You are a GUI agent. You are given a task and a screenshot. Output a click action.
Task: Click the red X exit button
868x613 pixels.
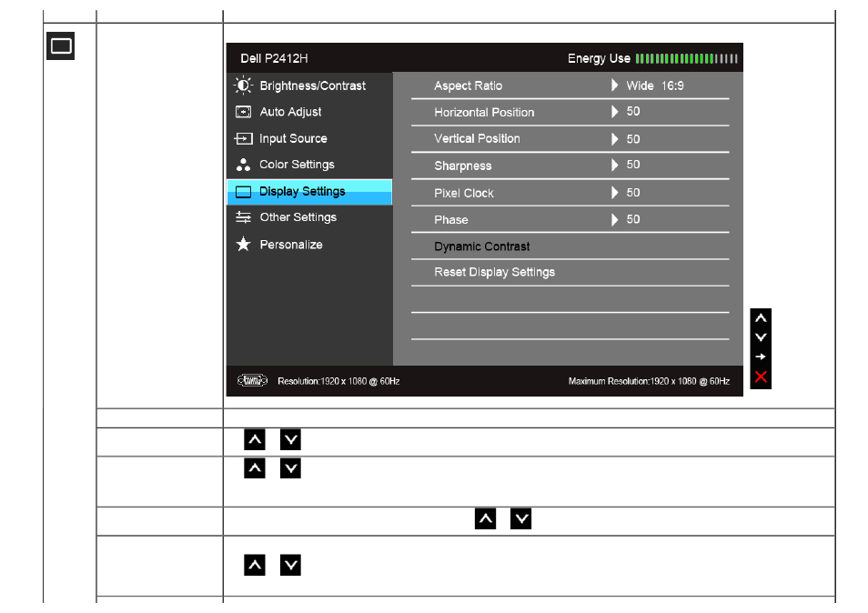click(x=761, y=377)
